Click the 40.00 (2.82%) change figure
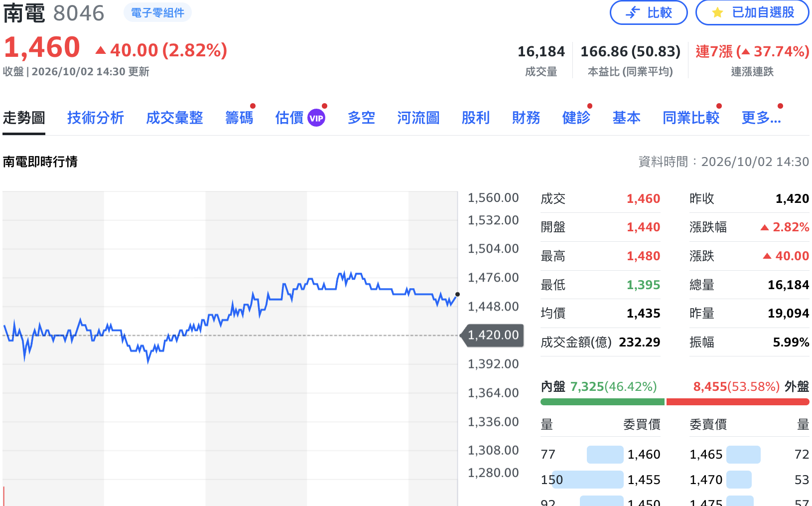Image resolution: width=812 pixels, height=506 pixels. [161, 50]
